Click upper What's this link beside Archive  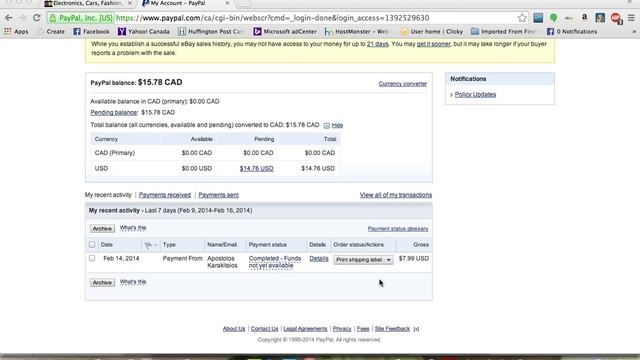coord(133,228)
